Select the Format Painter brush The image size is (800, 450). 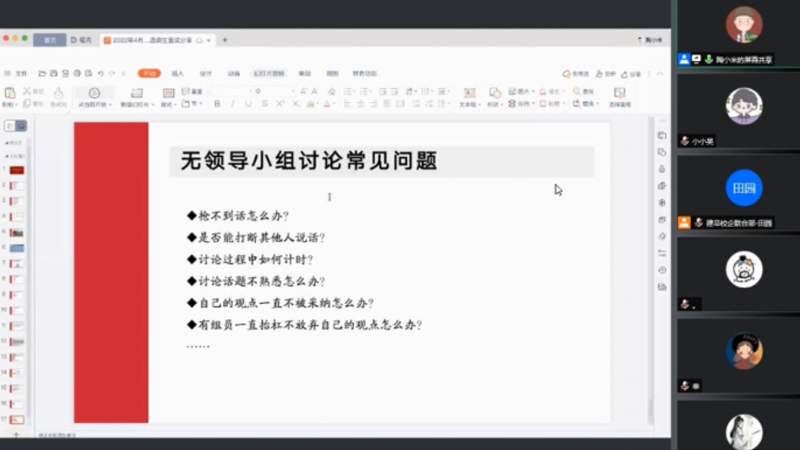59,92
